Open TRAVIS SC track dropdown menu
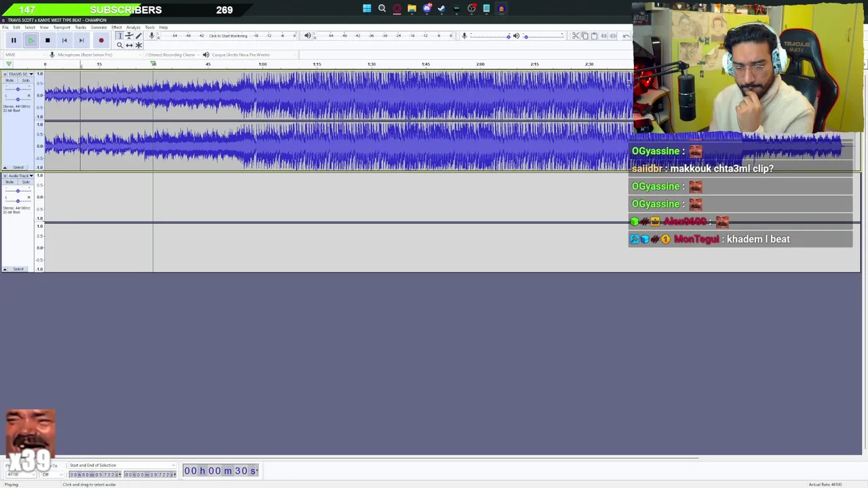 [x=31, y=74]
